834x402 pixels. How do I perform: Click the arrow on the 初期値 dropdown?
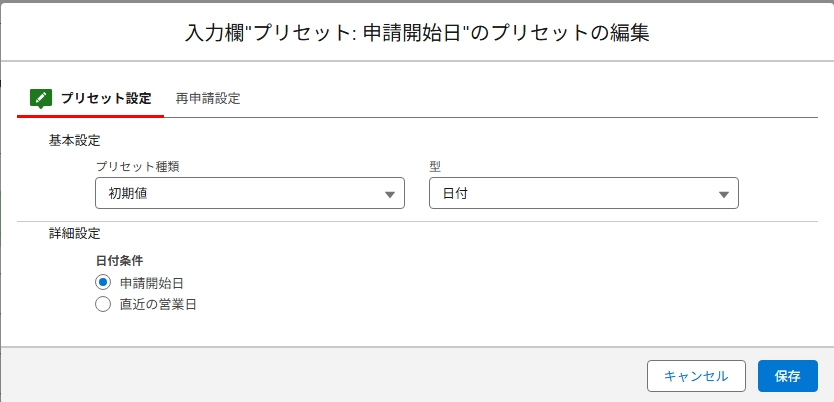pyautogui.click(x=390, y=195)
